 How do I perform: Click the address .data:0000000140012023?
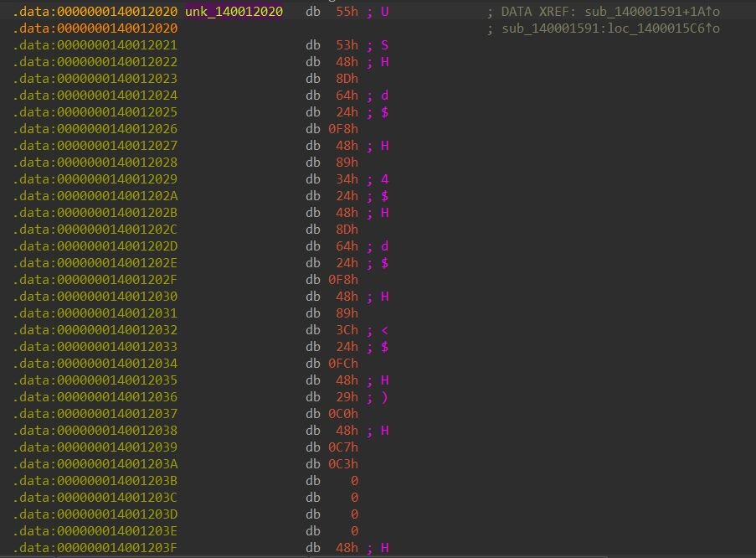click(95, 79)
